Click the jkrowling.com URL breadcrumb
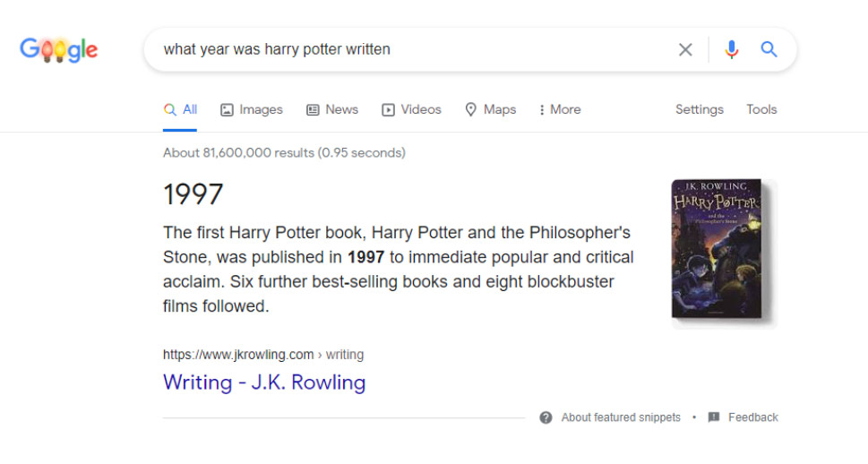This screenshot has width=868, height=464. point(263,355)
